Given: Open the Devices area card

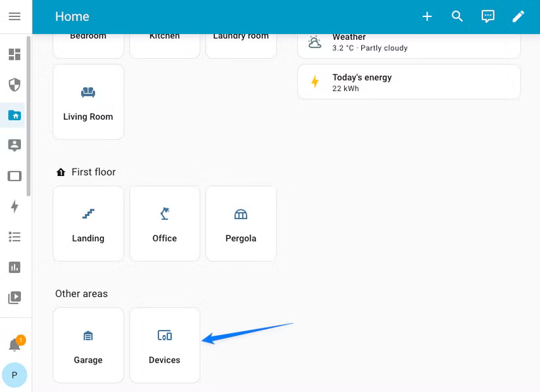Looking at the screenshot, I should click(x=164, y=345).
